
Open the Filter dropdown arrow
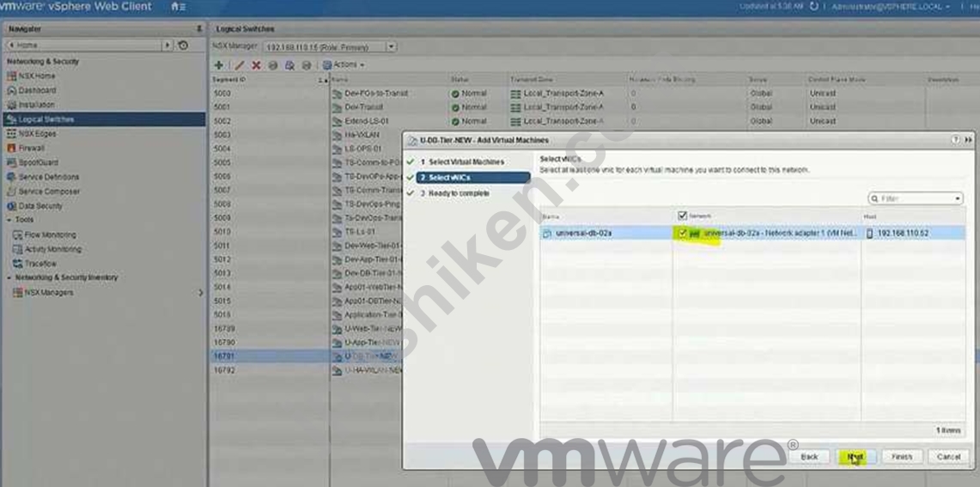959,198
